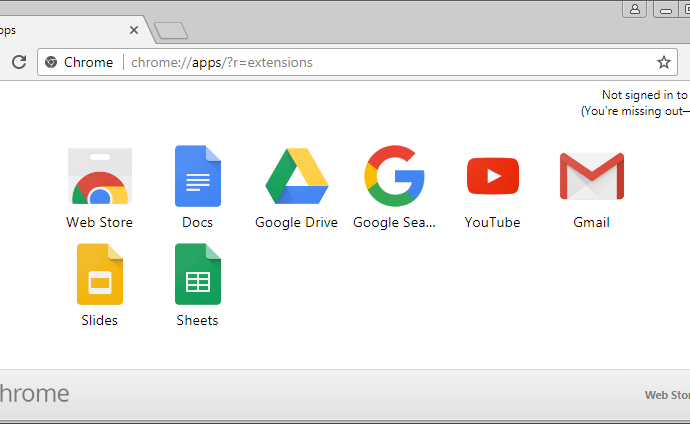The image size is (690, 424).
Task: Click the Web Store label under the icon
Action: [99, 222]
